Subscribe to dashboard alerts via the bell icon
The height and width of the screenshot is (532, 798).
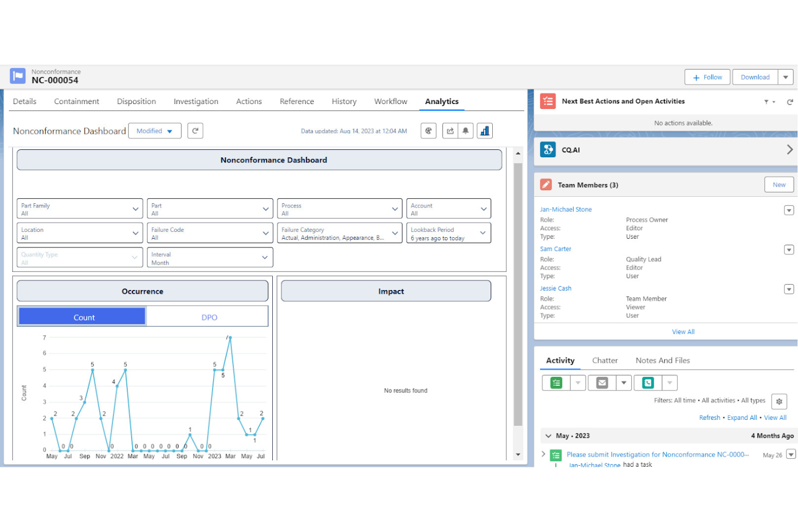click(465, 130)
